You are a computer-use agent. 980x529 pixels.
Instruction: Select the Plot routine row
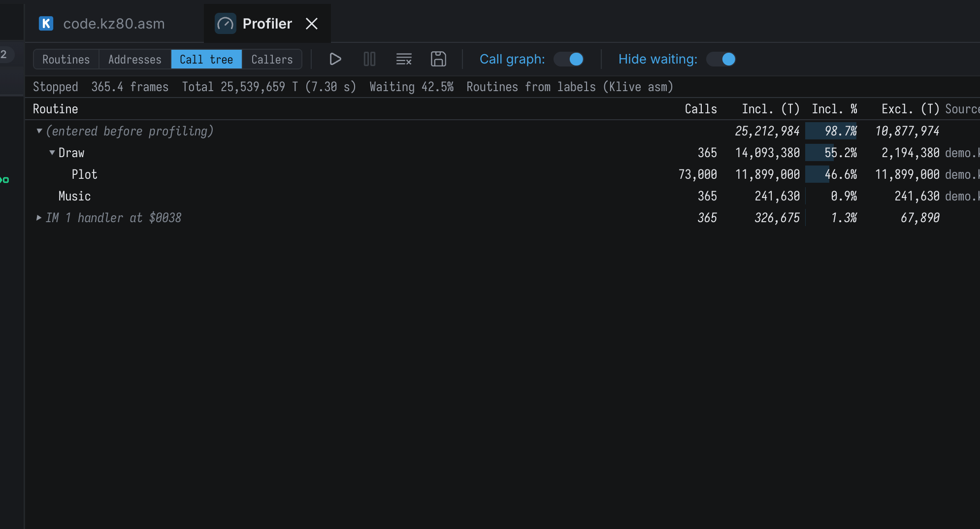(x=502, y=174)
